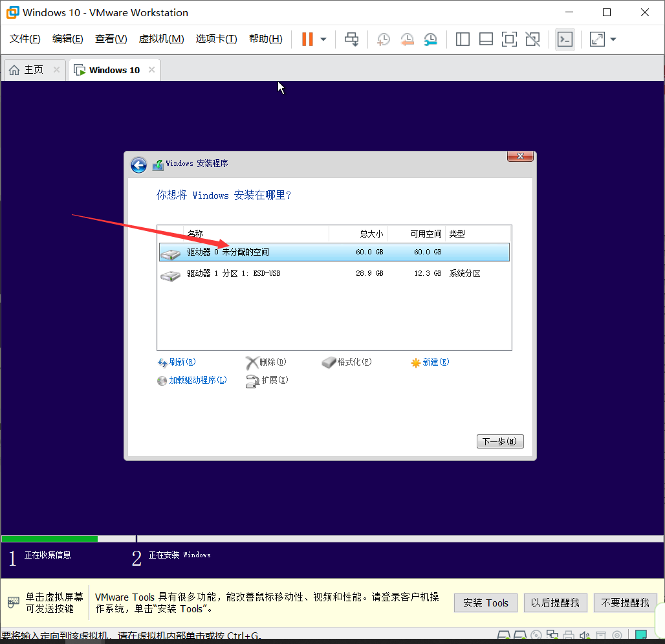Click the teal message log icon in status bar
This screenshot has height=644, width=665.
641,635
